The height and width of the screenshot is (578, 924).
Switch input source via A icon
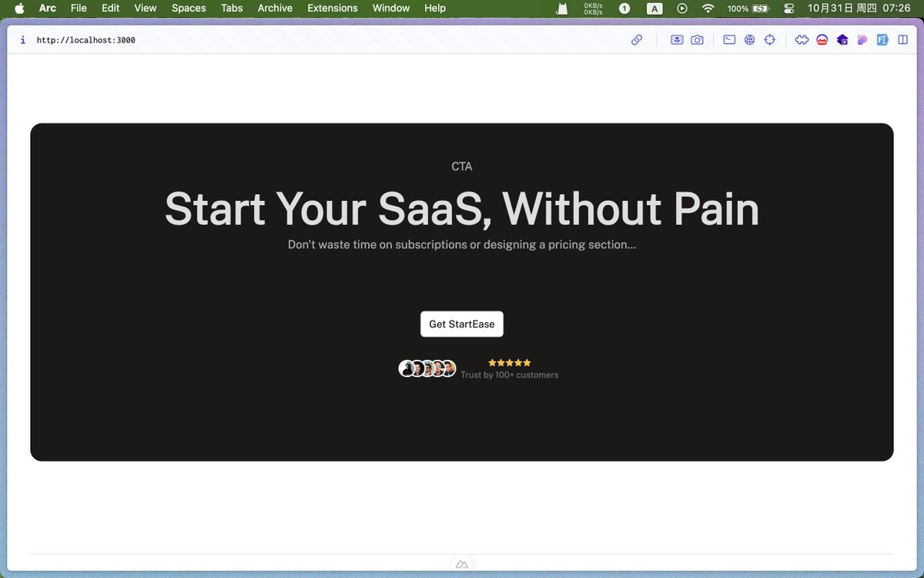pyautogui.click(x=654, y=8)
